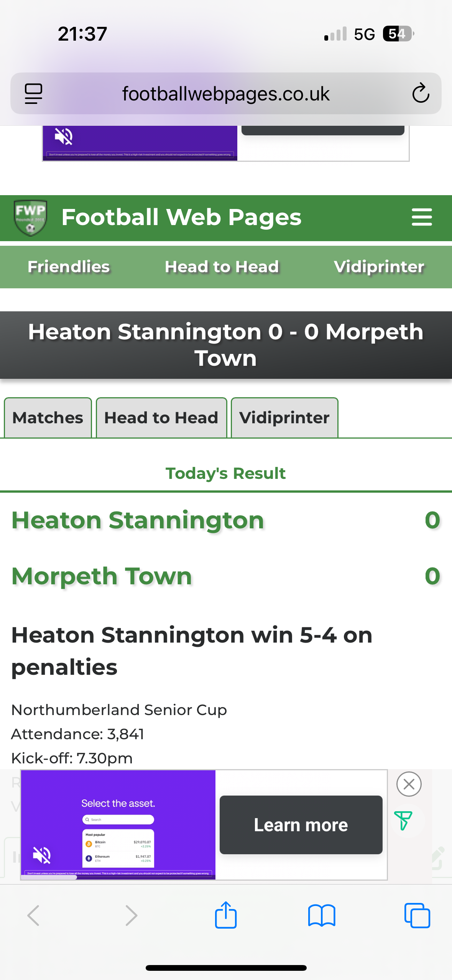The width and height of the screenshot is (452, 980).
Task: Reload the page with the refresh icon
Action: [x=421, y=93]
